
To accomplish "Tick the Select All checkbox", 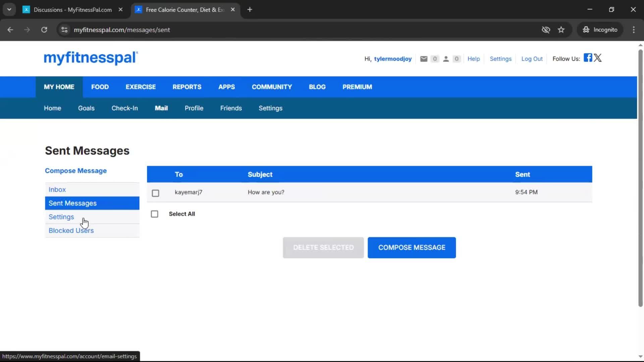I will [x=154, y=214].
